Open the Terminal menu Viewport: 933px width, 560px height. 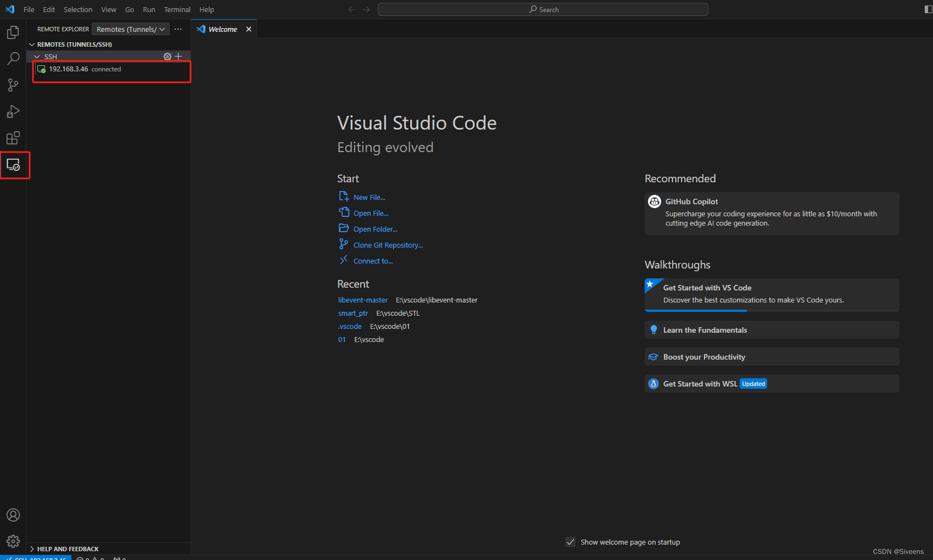click(x=177, y=9)
